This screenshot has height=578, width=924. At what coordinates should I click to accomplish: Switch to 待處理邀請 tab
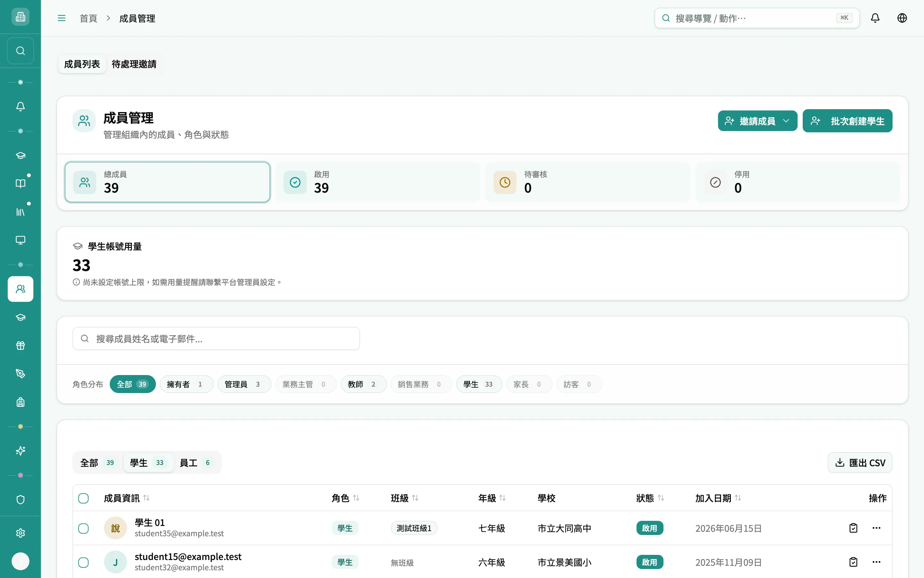134,64
